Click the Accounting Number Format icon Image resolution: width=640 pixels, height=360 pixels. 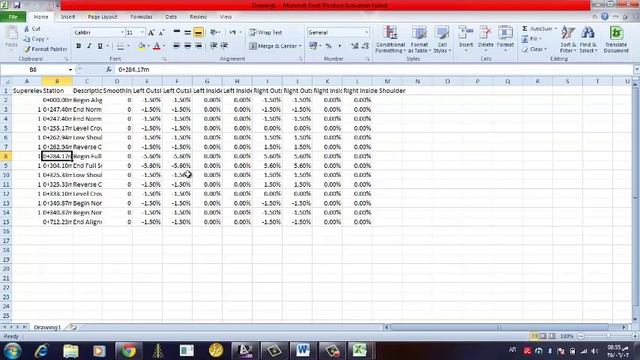(313, 46)
